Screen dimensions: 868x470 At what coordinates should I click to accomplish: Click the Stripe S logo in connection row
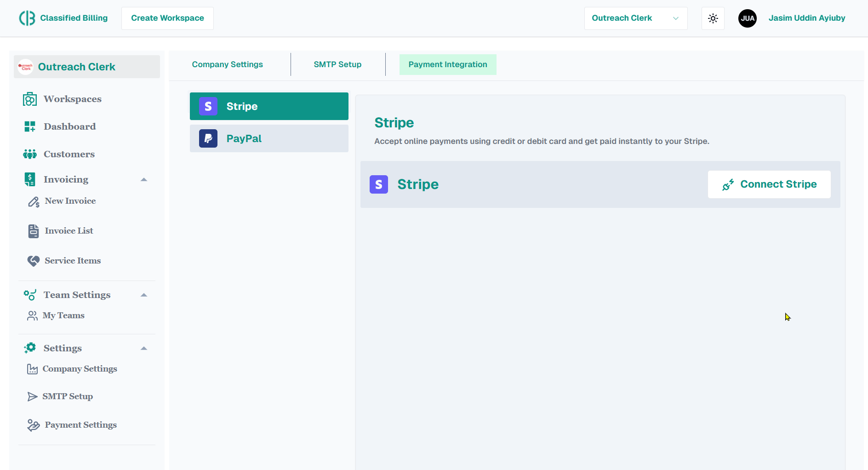(x=379, y=184)
